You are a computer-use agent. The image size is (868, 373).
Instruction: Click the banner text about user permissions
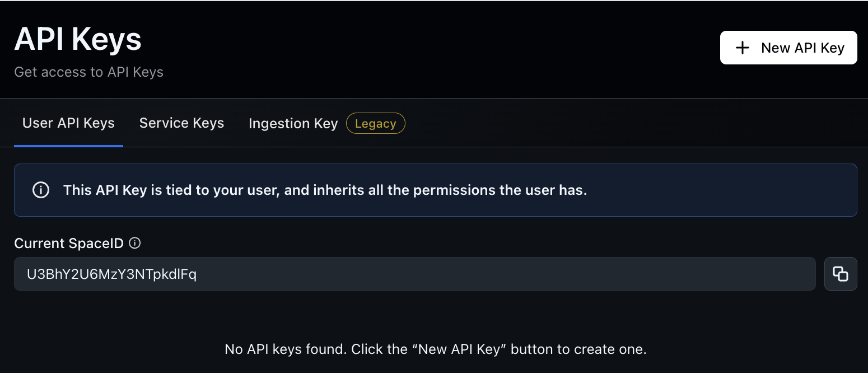coord(325,190)
